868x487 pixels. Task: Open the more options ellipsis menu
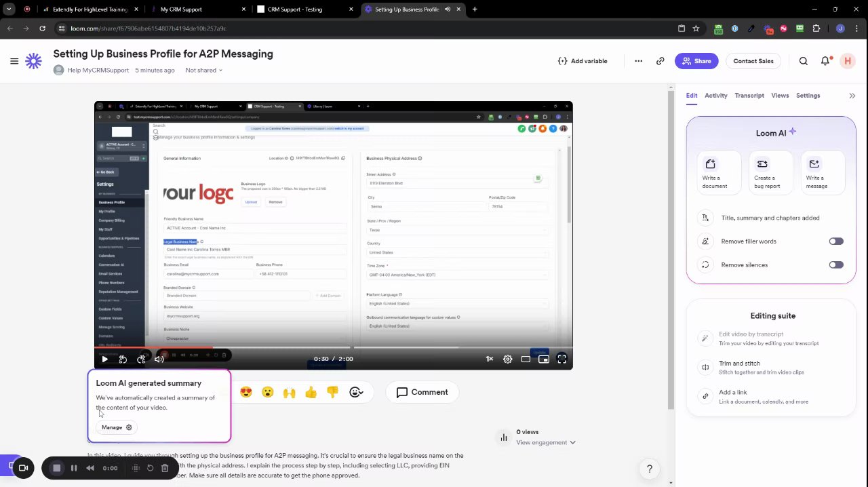[x=638, y=61]
